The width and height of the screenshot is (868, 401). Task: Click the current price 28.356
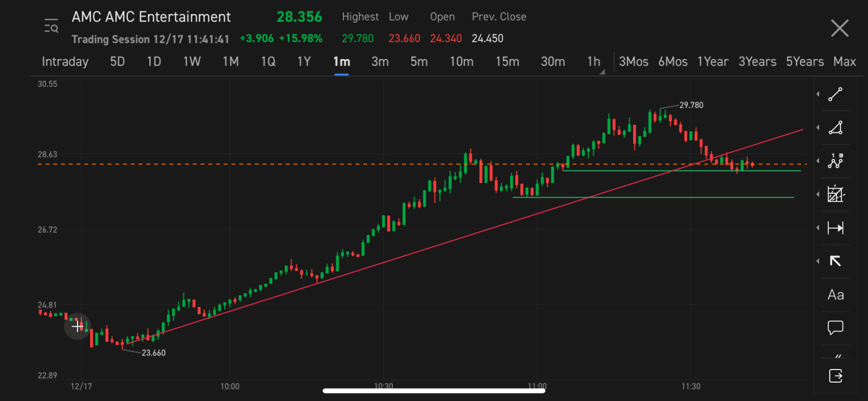pyautogui.click(x=299, y=17)
